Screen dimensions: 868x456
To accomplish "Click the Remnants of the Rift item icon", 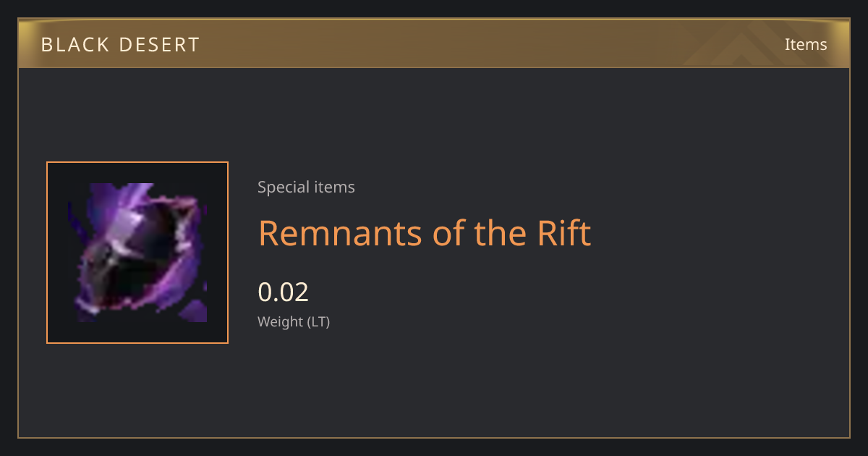I will [x=137, y=253].
